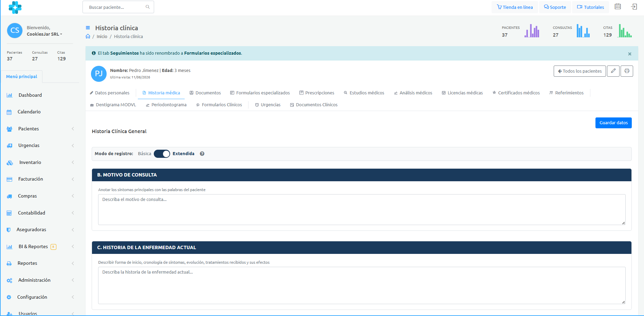Image resolution: width=644 pixels, height=316 pixels.
Task: Expand the Pacientes sidebar menu
Action: tap(41, 129)
